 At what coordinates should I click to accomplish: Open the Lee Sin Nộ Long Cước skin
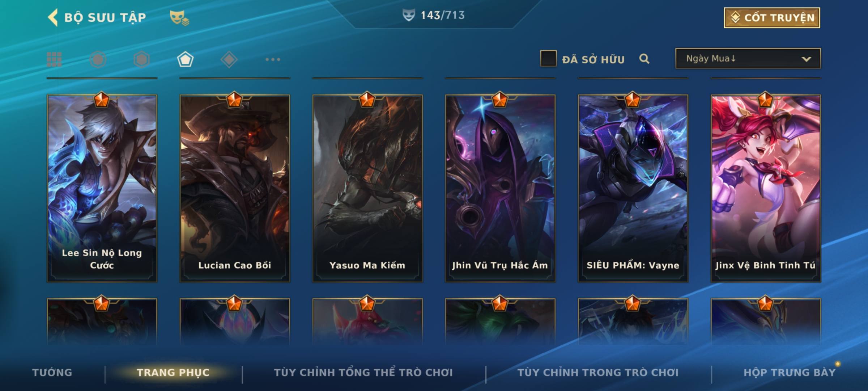(102, 188)
